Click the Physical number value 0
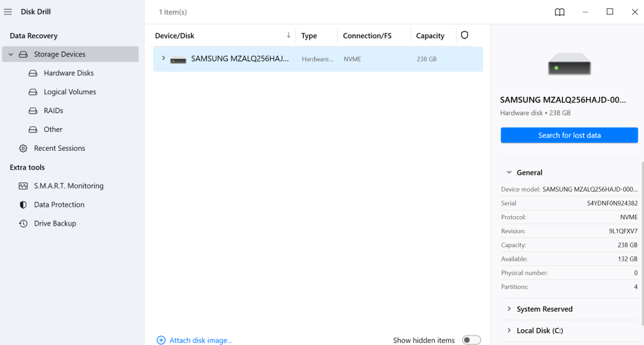The width and height of the screenshot is (644, 345). tap(636, 273)
